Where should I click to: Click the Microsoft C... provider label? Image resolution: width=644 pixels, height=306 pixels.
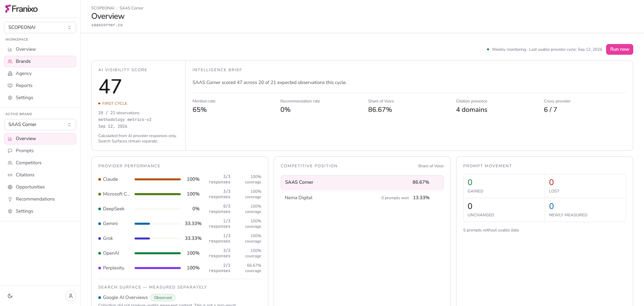116,194
